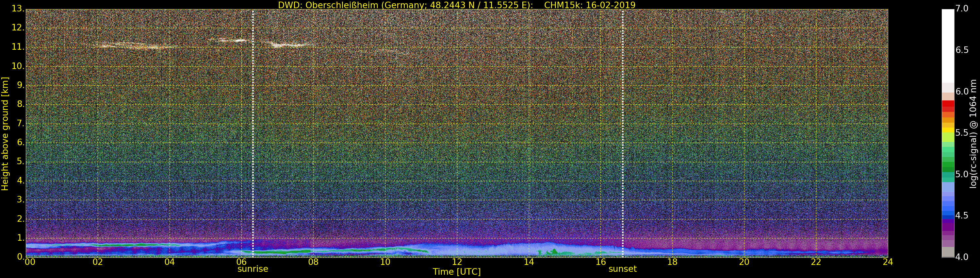Pick the yellow band on the colorbar
The width and height of the screenshot is (980, 278).
[x=948, y=130]
